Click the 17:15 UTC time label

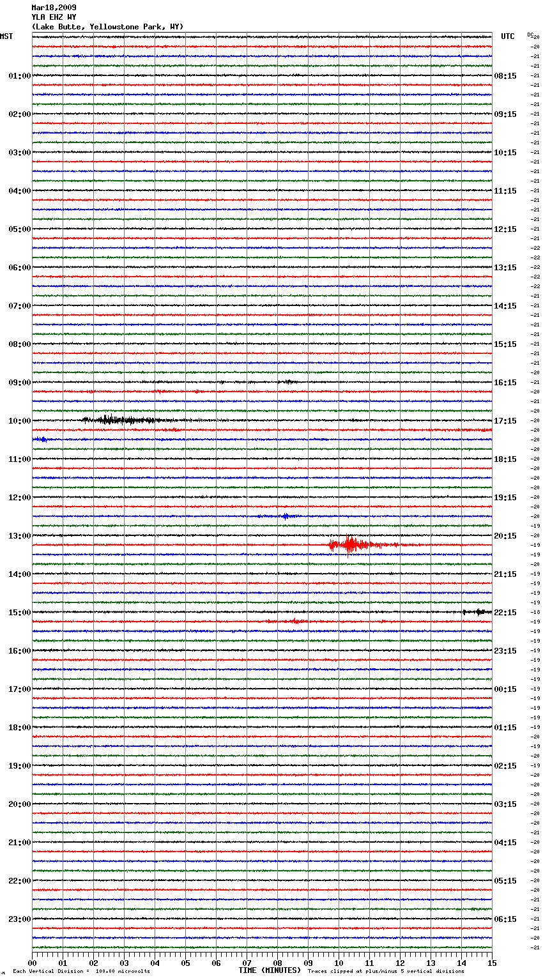(505, 421)
